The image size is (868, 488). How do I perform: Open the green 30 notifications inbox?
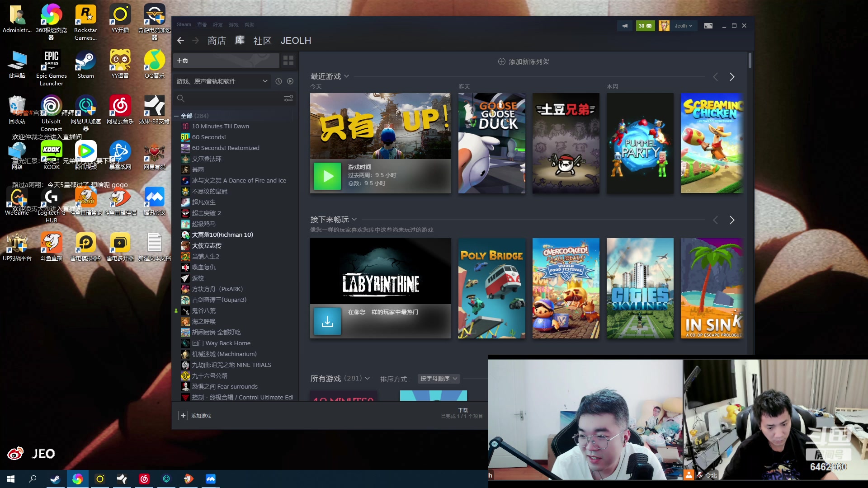pos(645,26)
